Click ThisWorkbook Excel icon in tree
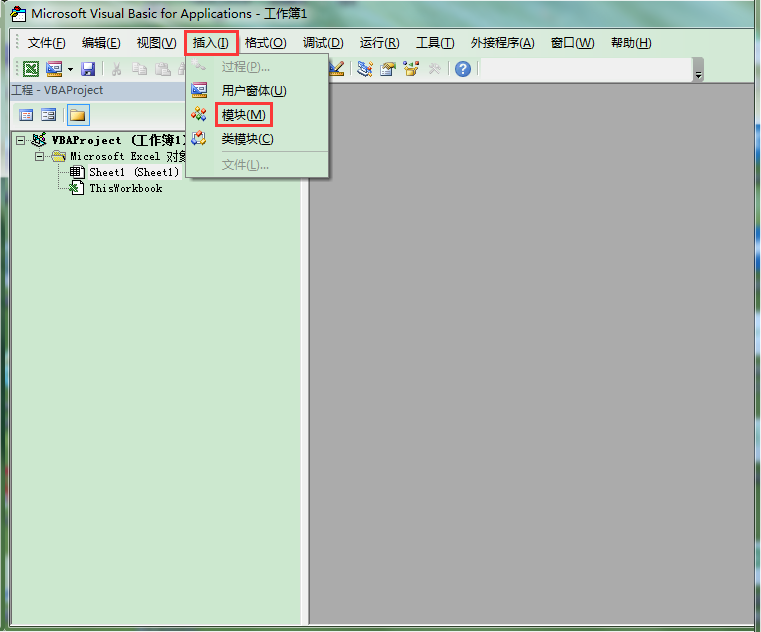Screen dimensions: 761x632 click(x=77, y=188)
